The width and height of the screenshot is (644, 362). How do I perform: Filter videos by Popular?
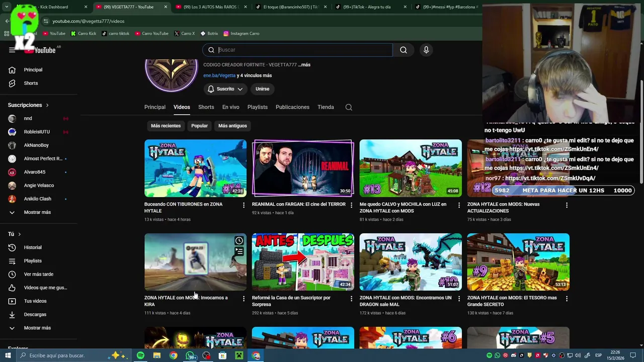[199, 126]
